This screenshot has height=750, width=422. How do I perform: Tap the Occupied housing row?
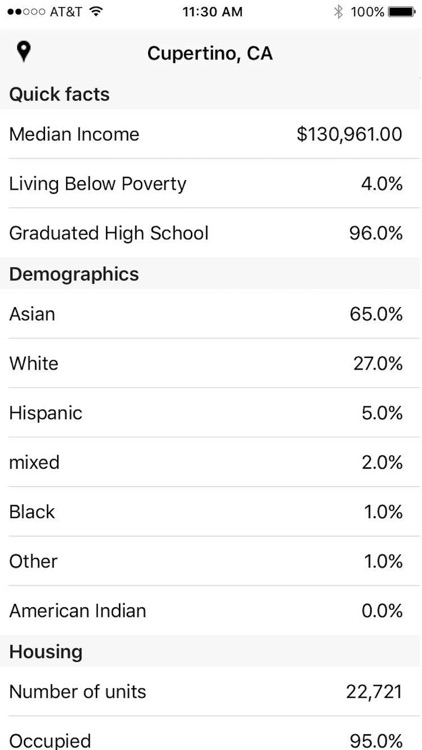pos(211,733)
